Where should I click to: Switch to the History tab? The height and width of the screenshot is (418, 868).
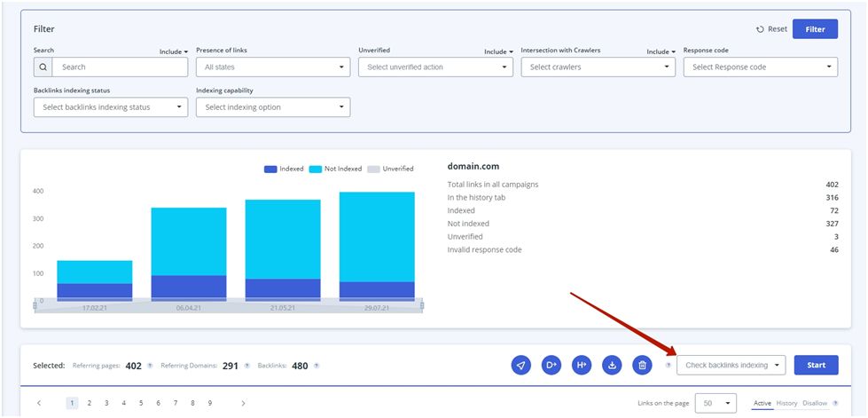[x=786, y=404]
